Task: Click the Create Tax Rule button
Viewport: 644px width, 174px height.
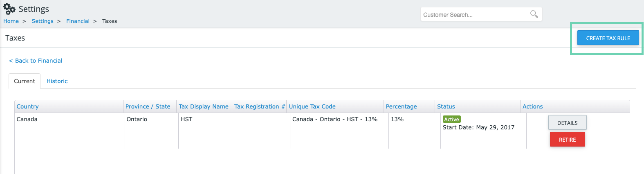Action: click(608, 38)
